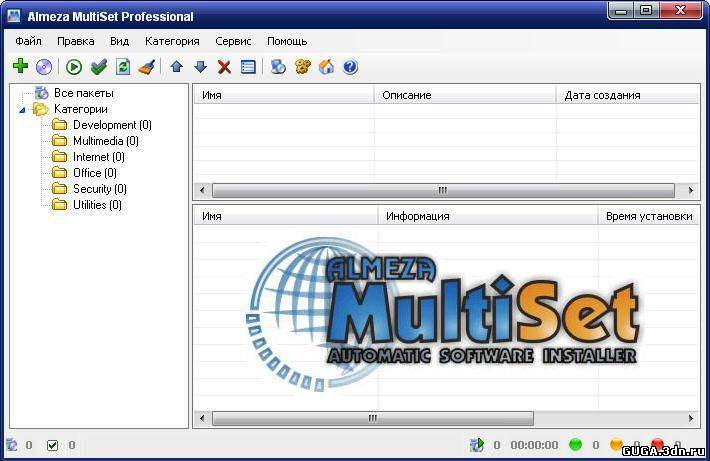Select the Development (0) category
Screen dimensions: 710x461
[x=112, y=125]
